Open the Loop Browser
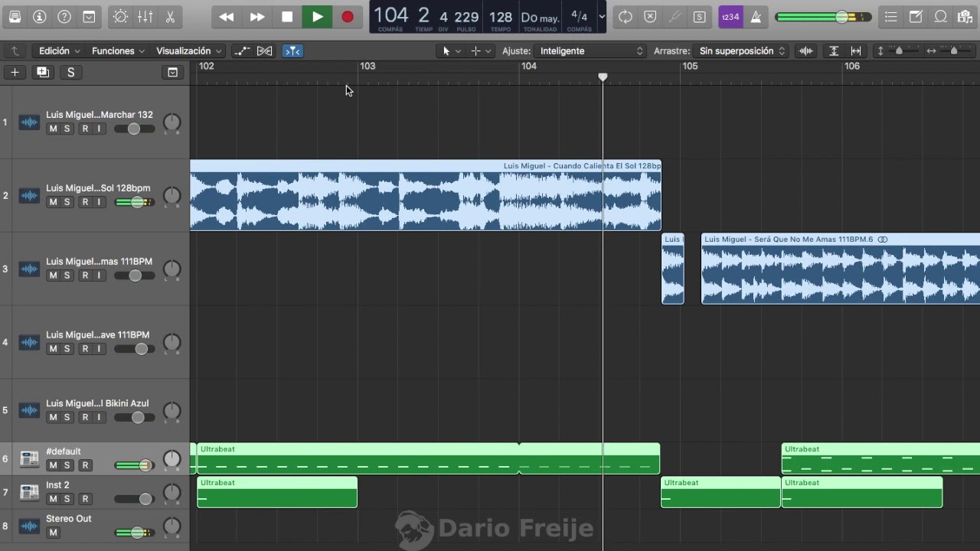Image resolution: width=980 pixels, height=551 pixels. point(941,17)
